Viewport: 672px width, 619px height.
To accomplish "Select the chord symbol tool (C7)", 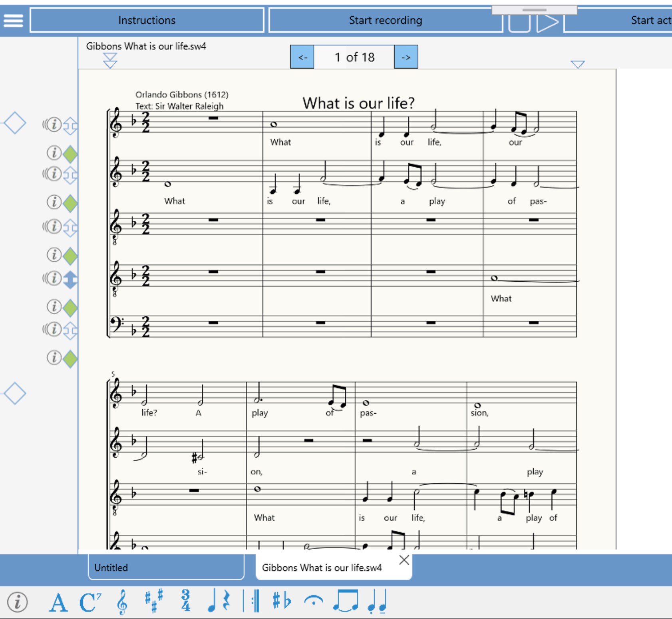I will (x=90, y=602).
